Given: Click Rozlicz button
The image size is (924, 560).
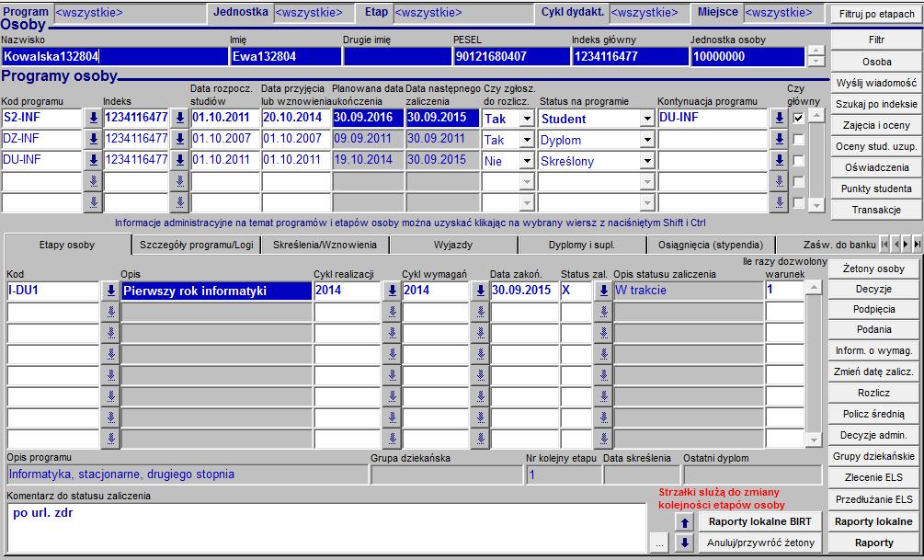Looking at the screenshot, I should coord(874,393).
